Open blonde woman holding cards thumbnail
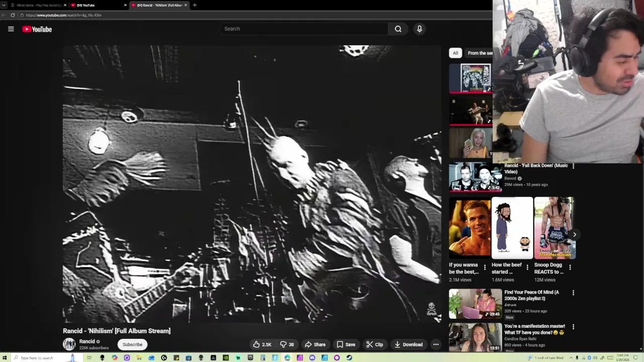This screenshot has height=362, width=644. 471,143
